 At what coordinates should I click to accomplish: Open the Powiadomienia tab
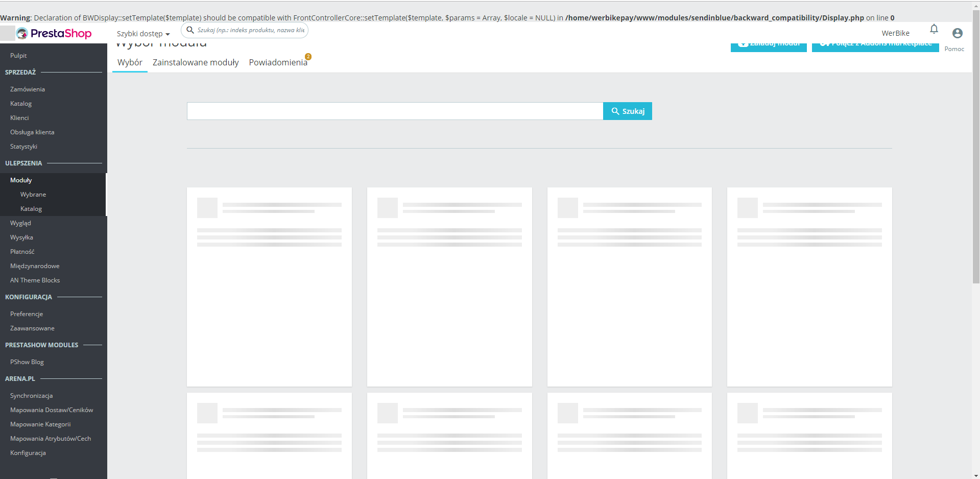pyautogui.click(x=278, y=62)
